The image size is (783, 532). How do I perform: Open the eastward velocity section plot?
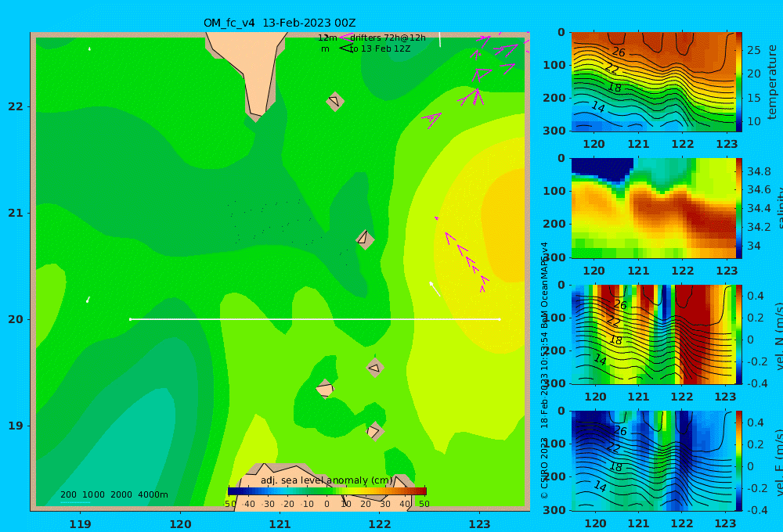[x=653, y=461]
